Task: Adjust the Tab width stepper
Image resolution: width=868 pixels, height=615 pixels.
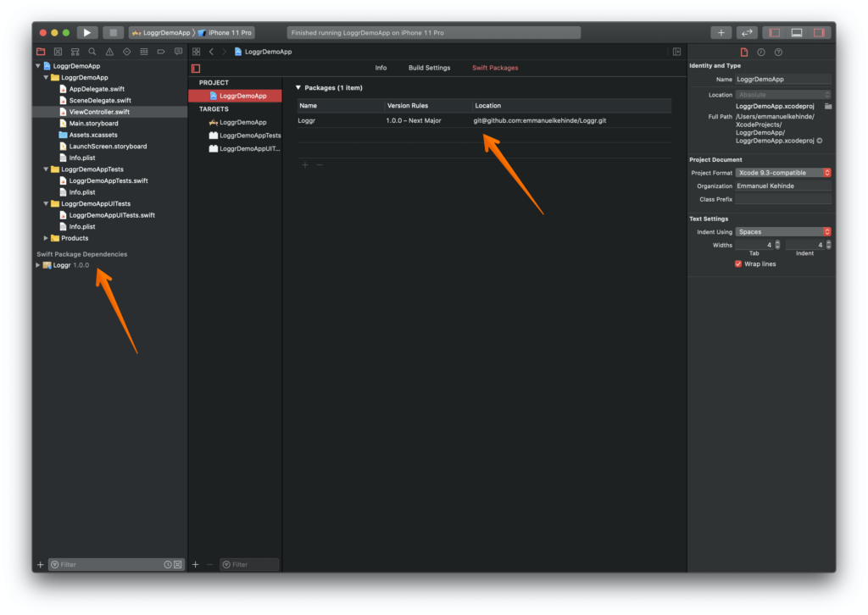Action: (777, 245)
